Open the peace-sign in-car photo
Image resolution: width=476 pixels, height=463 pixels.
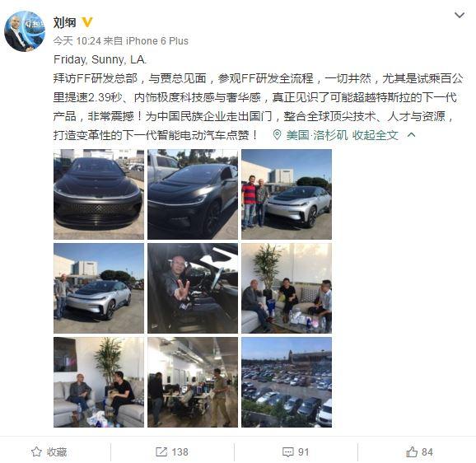point(193,288)
